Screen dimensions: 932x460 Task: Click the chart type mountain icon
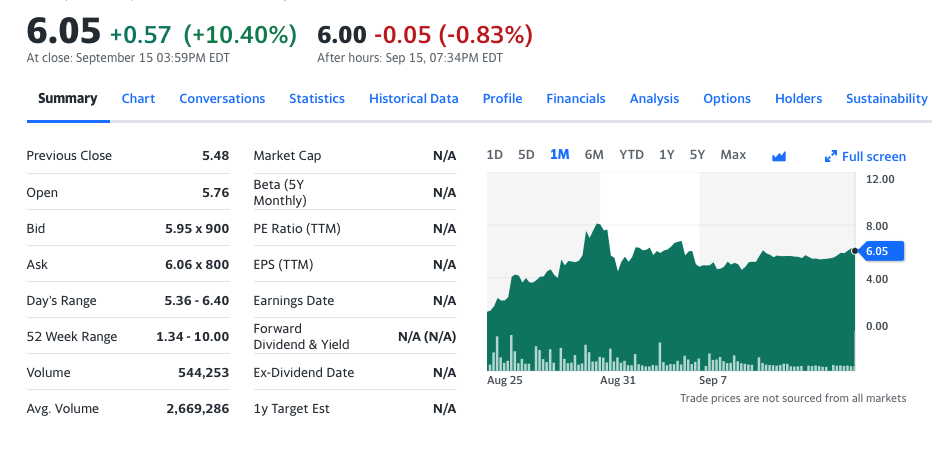coord(779,156)
